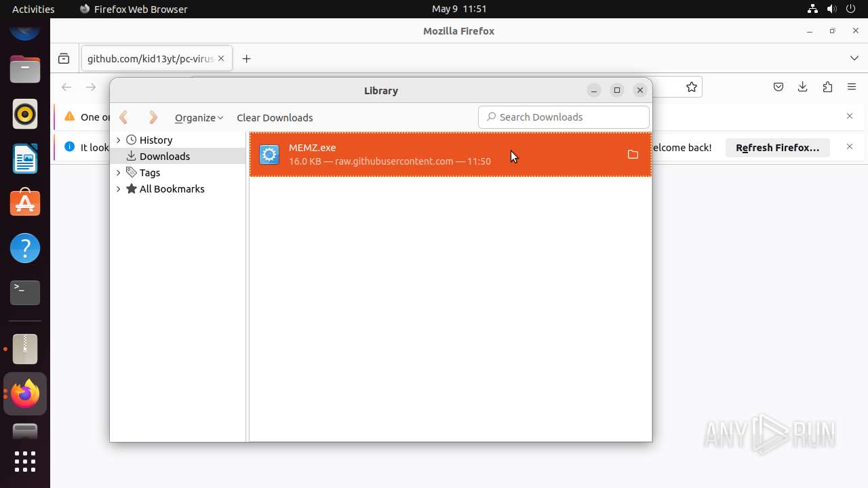Screen dimensions: 868x488
Task: Click Firefox icon in the dock
Action: tap(25, 394)
